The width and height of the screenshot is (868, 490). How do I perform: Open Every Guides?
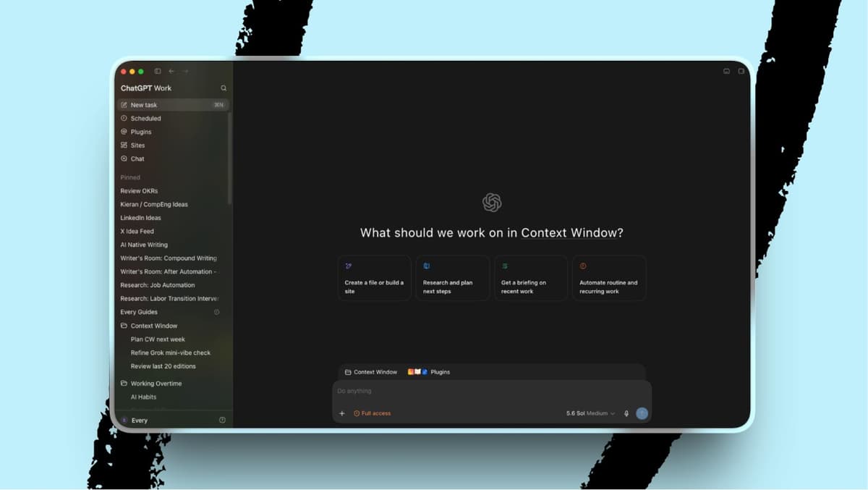139,312
